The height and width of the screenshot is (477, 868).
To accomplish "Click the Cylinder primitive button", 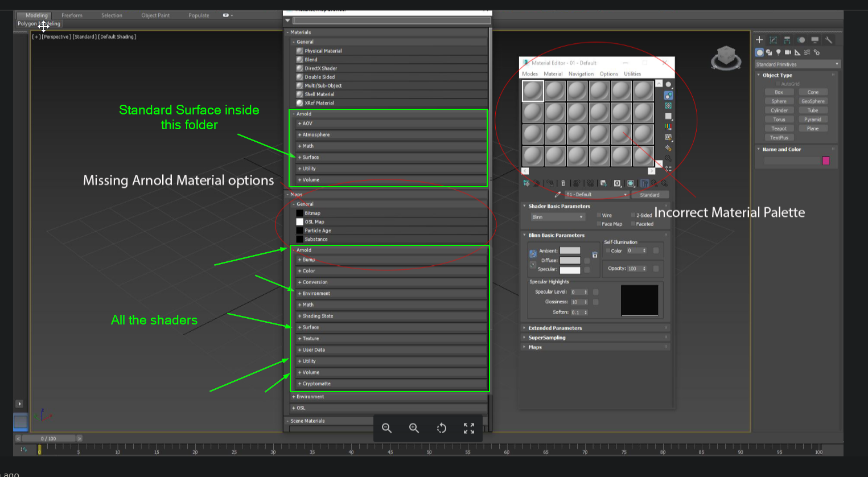I will 779,110.
